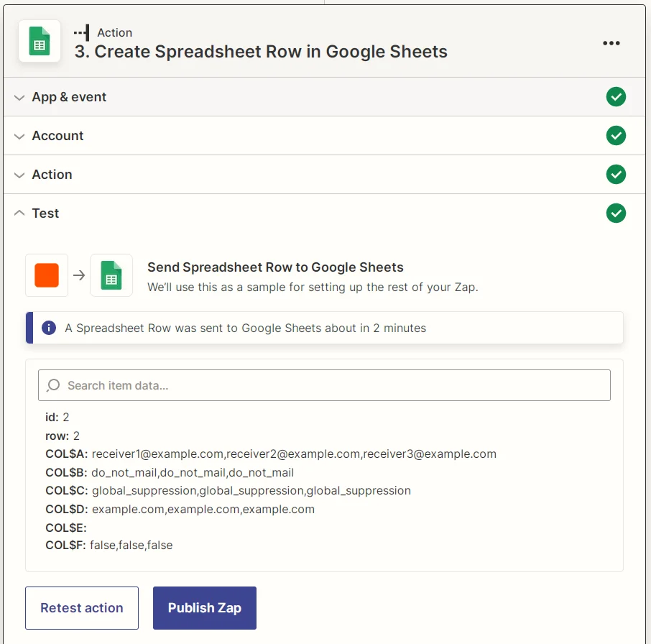Click the Publish Zap button
Screen dimensions: 651x644
(x=204, y=607)
